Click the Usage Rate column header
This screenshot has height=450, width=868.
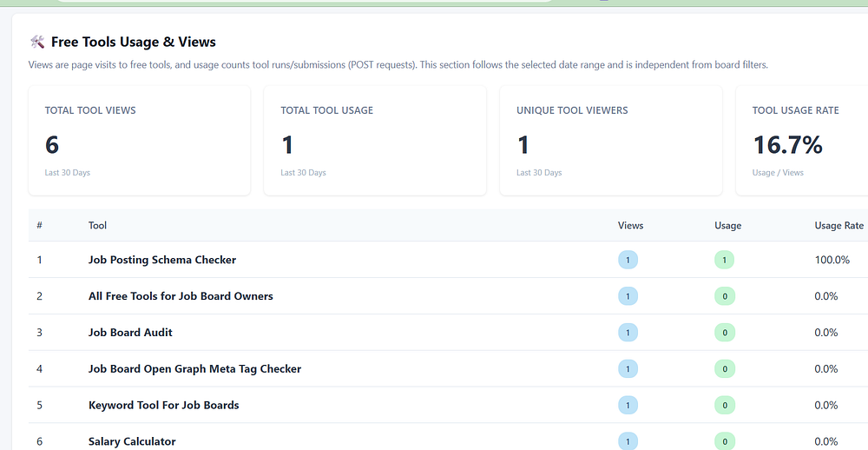pos(838,226)
